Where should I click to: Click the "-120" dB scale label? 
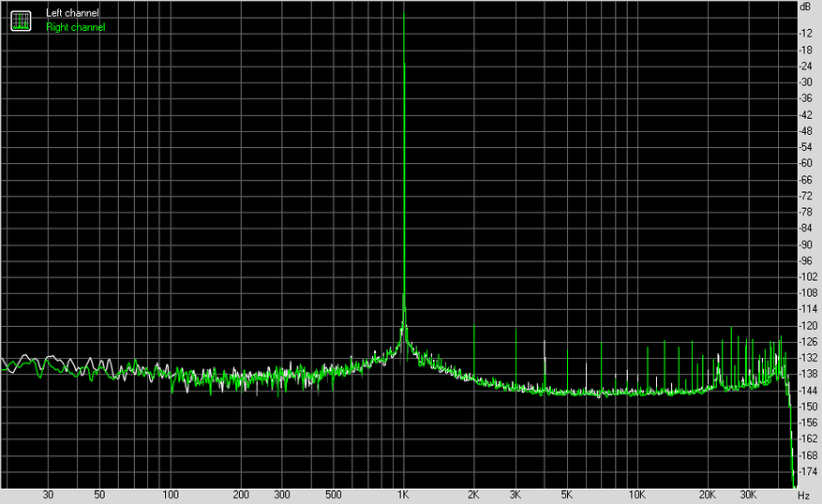[807, 326]
